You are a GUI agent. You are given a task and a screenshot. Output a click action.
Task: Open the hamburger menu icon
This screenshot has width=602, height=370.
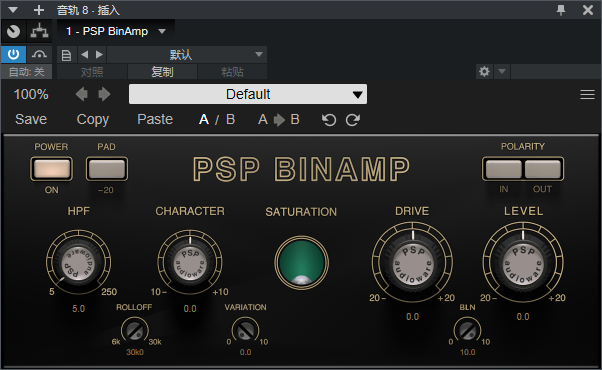click(587, 94)
